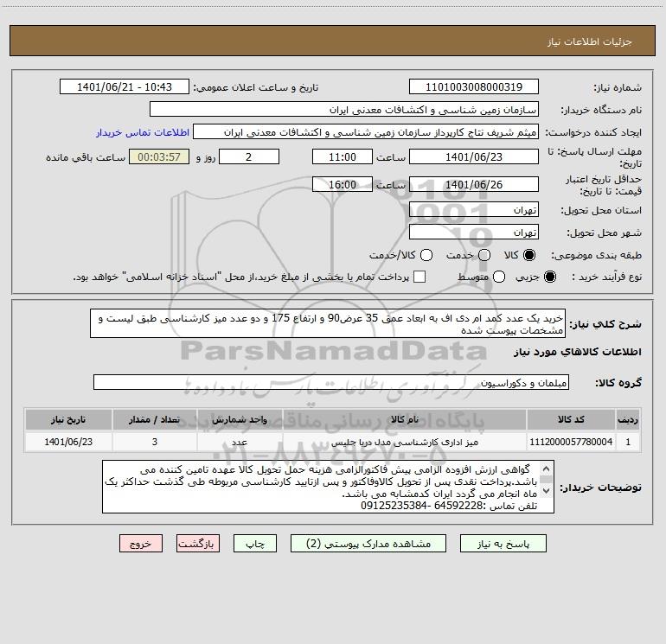The width and height of the screenshot is (666, 644).
Task: Click the عدد unit cell
Action: coord(240,442)
